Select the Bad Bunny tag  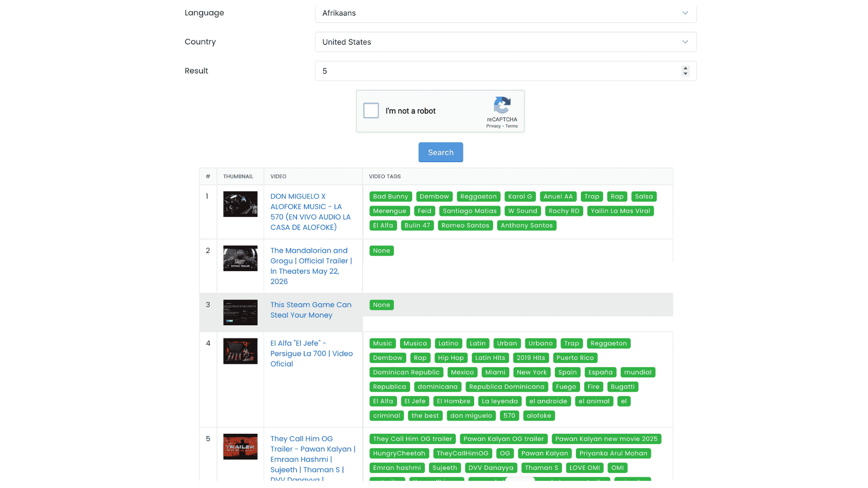pyautogui.click(x=390, y=196)
